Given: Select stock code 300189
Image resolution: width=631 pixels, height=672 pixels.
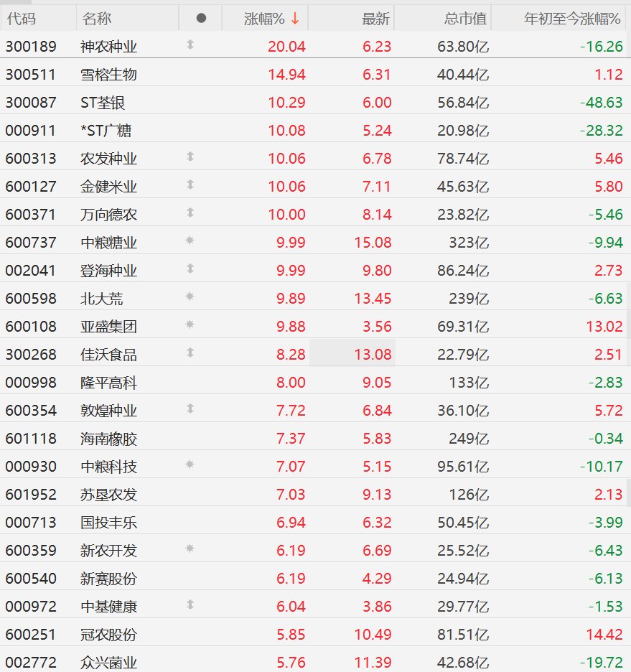Looking at the screenshot, I should click(31, 46).
